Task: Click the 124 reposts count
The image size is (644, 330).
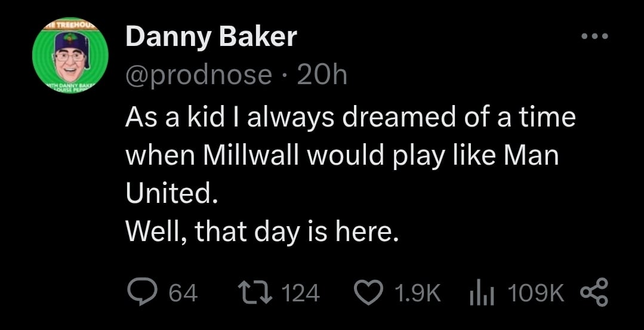Action: pos(300,293)
